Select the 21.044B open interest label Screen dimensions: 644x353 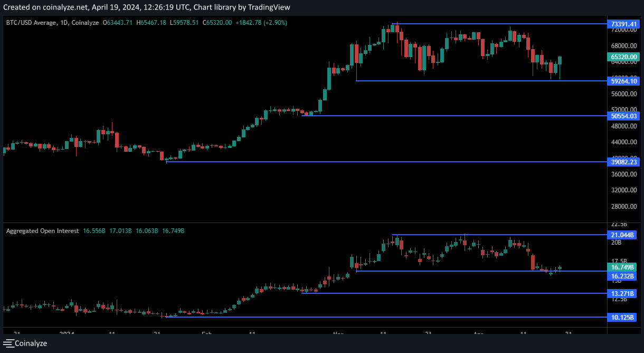(x=623, y=235)
